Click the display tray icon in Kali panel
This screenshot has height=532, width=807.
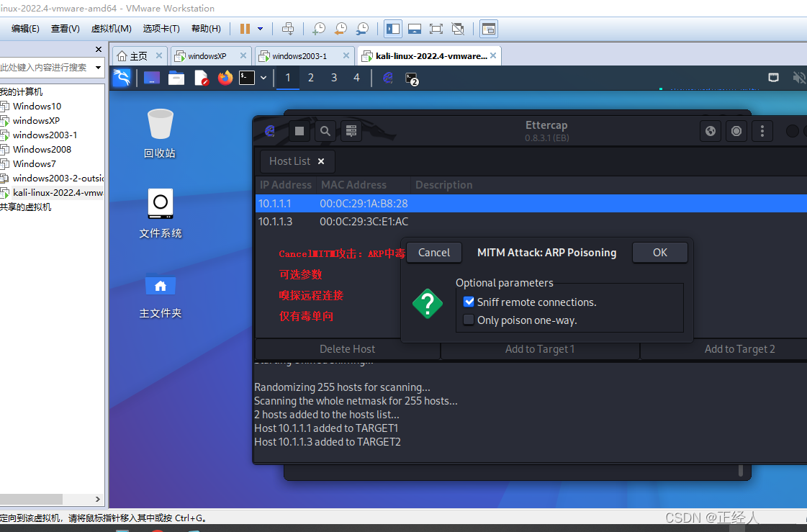(x=773, y=78)
